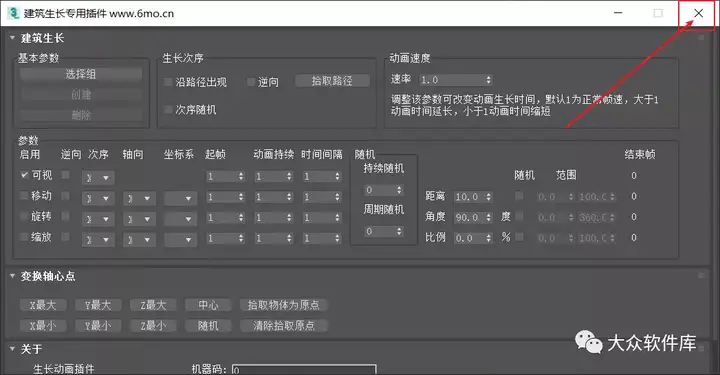This screenshot has height=375, width=720.
Task: Click 时间间隔 spinner in 缩放 row
Action: click(321, 238)
